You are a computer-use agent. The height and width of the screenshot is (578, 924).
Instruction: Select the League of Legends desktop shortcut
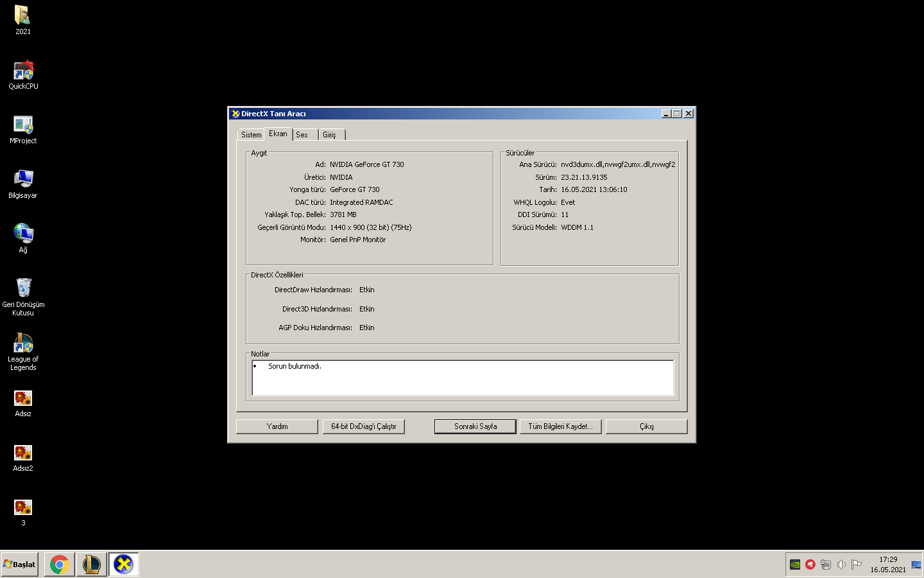(x=23, y=351)
